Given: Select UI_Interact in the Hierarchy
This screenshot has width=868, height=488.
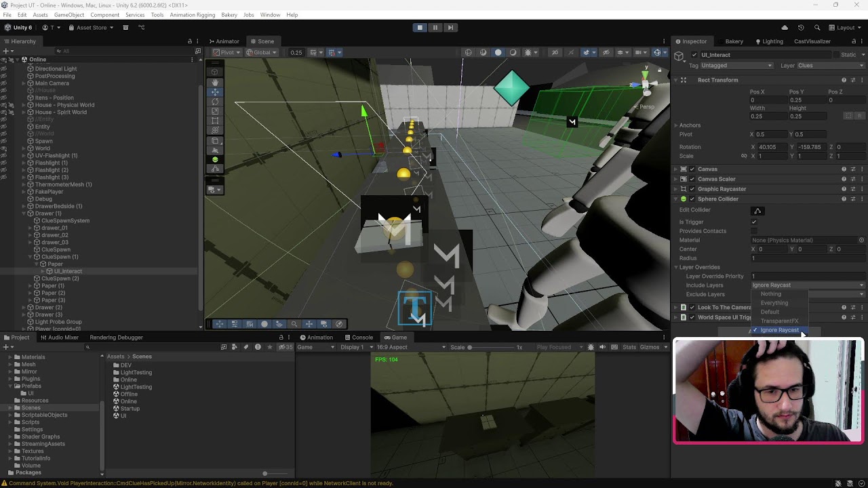Looking at the screenshot, I should coord(68,271).
